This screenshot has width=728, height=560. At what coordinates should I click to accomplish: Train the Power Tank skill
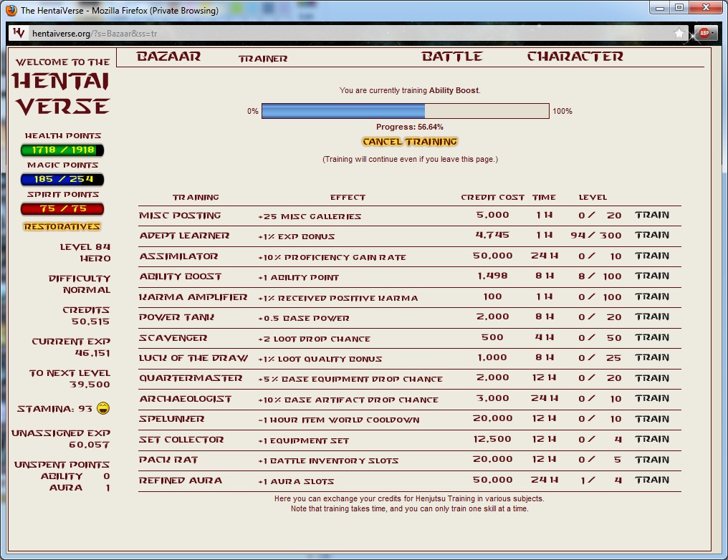point(652,317)
